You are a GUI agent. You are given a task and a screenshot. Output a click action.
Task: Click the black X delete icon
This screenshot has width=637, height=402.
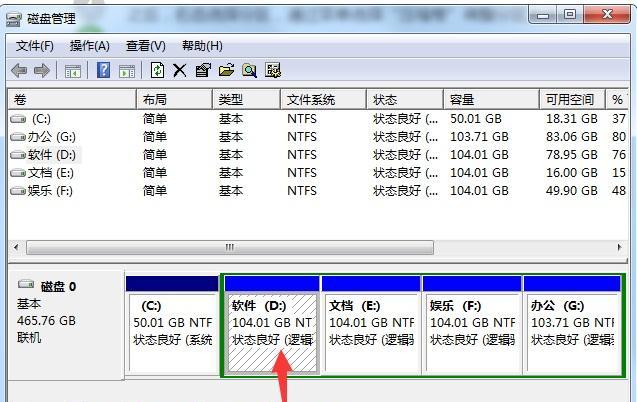pos(180,70)
